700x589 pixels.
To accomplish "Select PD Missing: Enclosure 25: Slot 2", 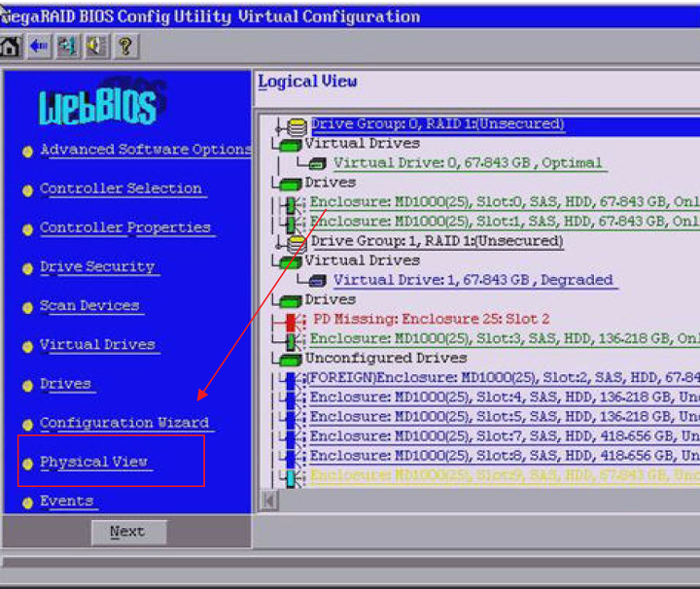I will click(432, 320).
